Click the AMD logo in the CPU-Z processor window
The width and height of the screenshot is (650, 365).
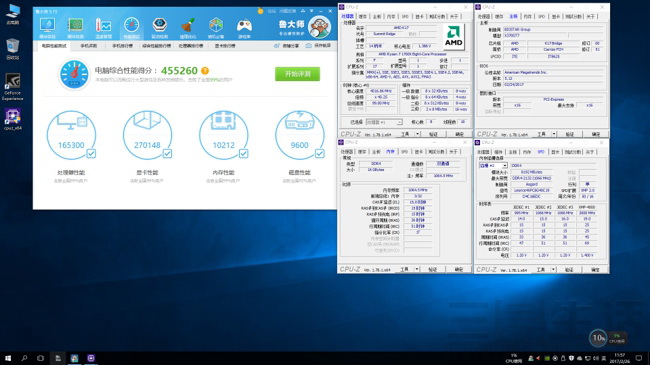pyautogui.click(x=454, y=37)
